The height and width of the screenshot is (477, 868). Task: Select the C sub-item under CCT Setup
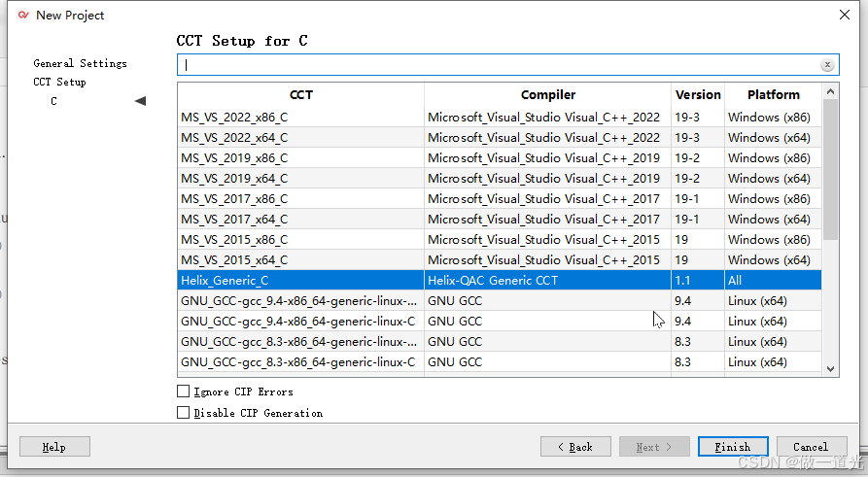tap(53, 101)
